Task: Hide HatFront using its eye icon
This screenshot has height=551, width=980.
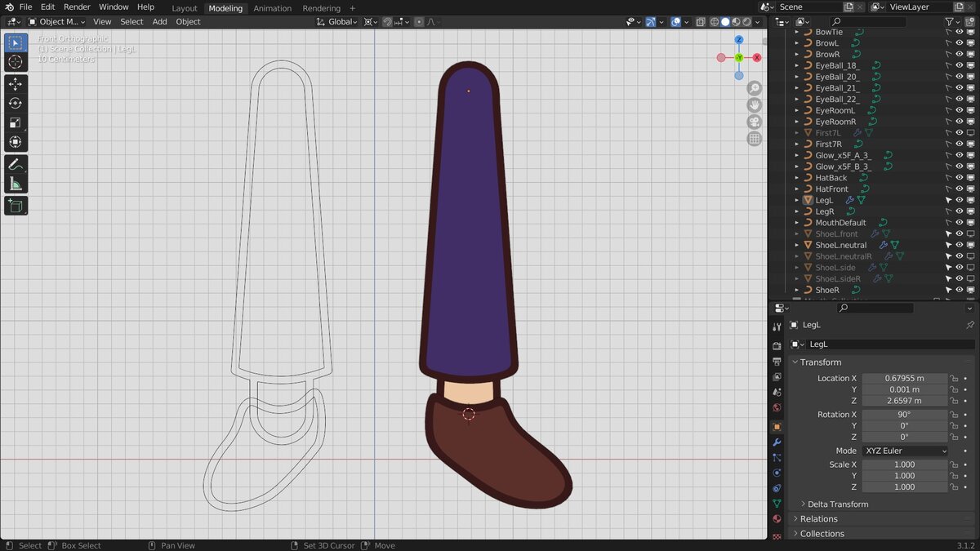Action: point(960,189)
